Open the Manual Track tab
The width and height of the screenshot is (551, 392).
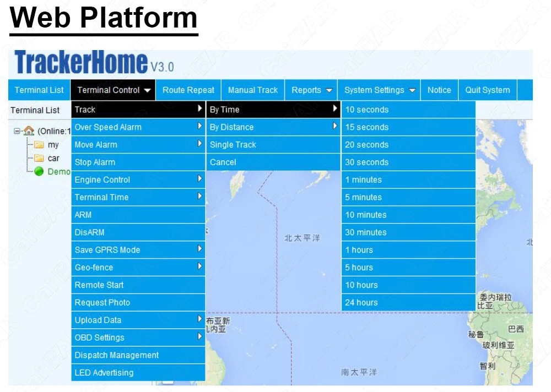[253, 90]
